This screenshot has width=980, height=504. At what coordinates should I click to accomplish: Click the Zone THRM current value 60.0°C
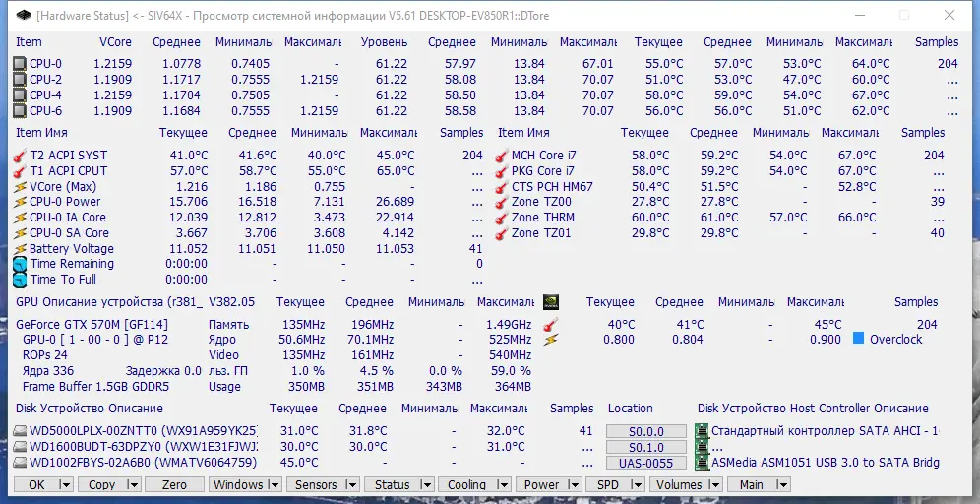point(650,217)
